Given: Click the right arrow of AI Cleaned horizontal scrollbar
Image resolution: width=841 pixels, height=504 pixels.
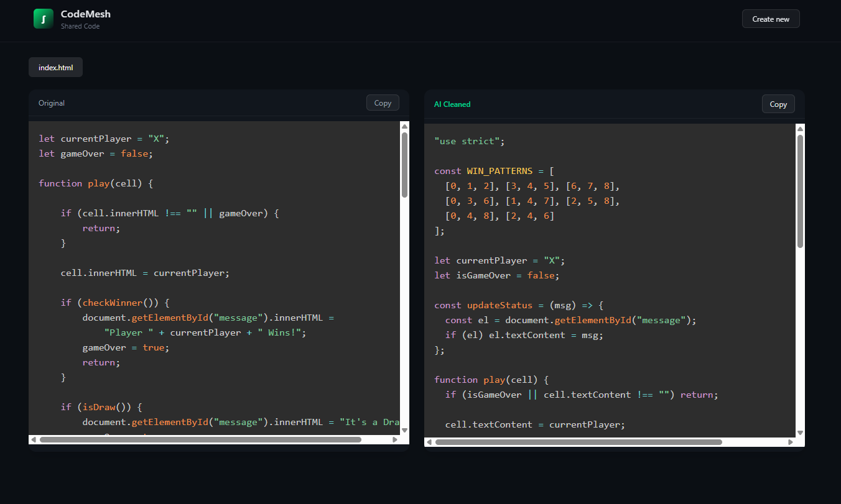Looking at the screenshot, I should tap(791, 442).
